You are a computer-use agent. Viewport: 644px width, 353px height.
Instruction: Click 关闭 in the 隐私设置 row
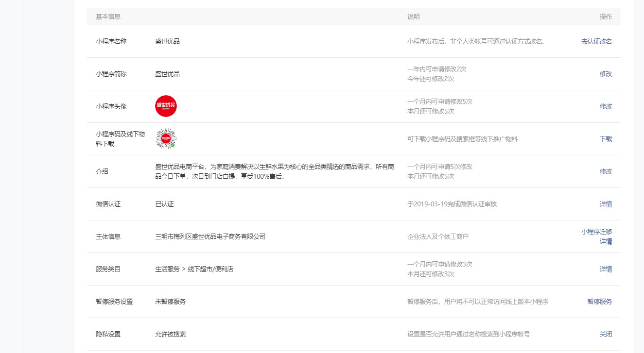click(606, 334)
